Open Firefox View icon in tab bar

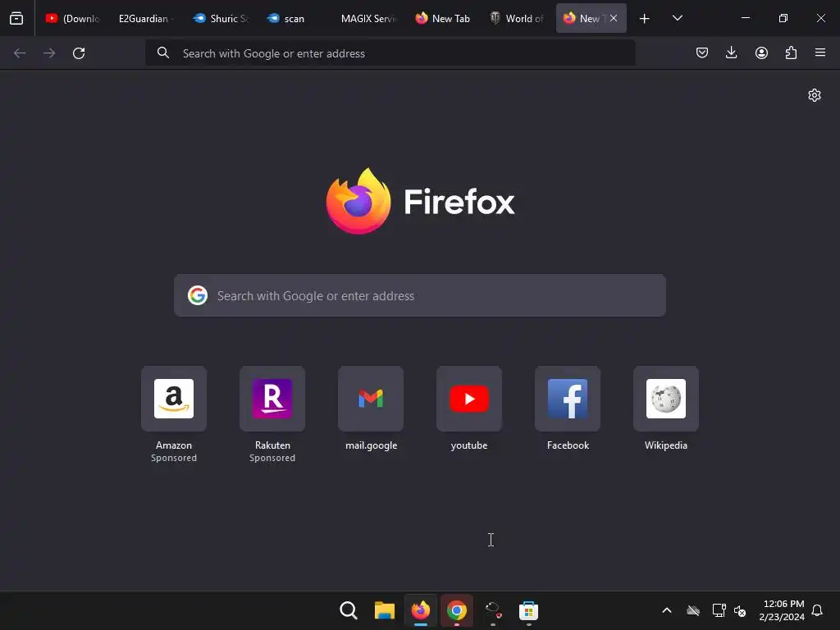[16, 18]
